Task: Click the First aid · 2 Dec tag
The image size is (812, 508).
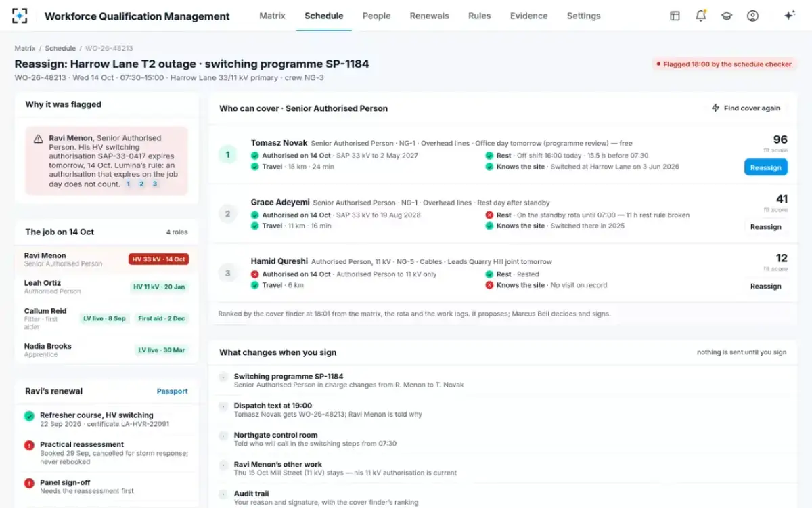Action: click(161, 318)
